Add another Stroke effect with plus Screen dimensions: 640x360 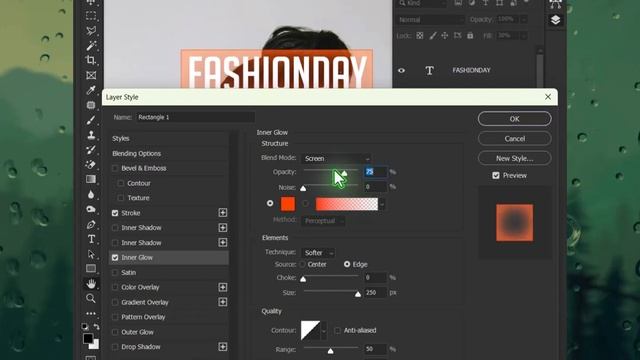(x=222, y=213)
